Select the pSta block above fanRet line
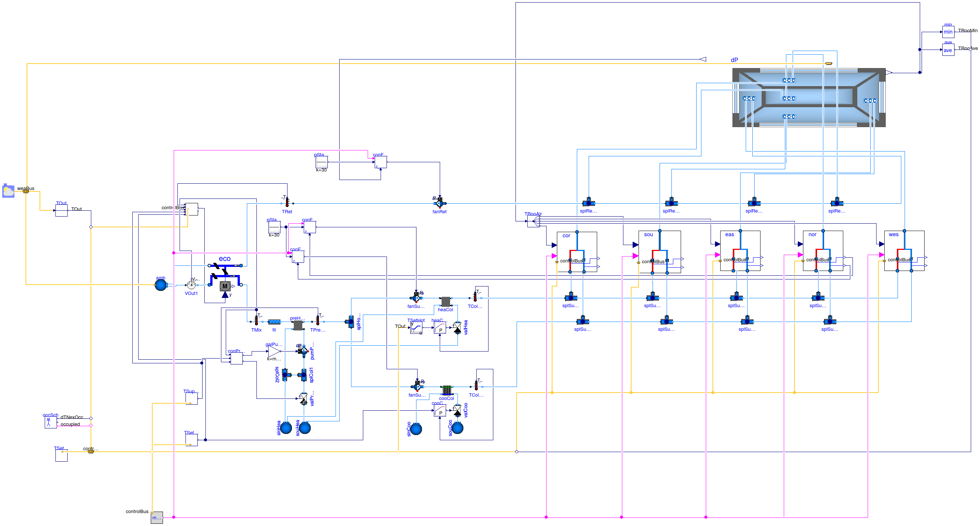This screenshot has width=980, height=526. pos(322,162)
